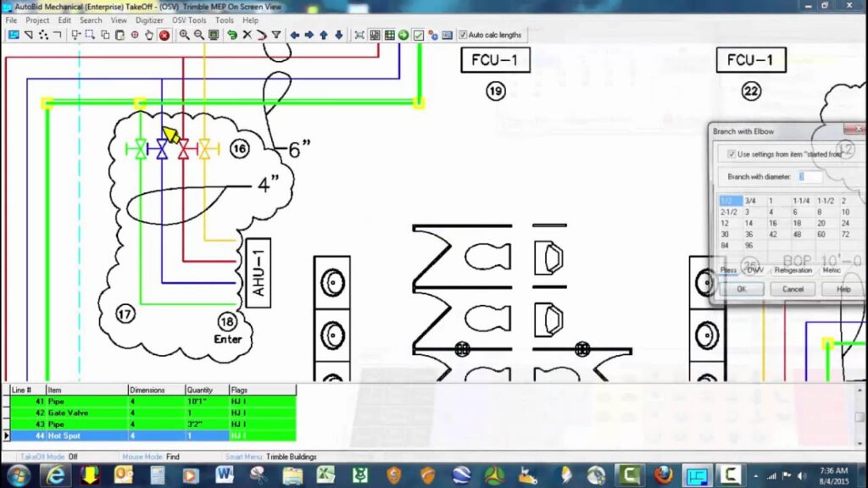Click the Dimensions column header
The width and height of the screenshot is (868, 488).
coord(157,390)
